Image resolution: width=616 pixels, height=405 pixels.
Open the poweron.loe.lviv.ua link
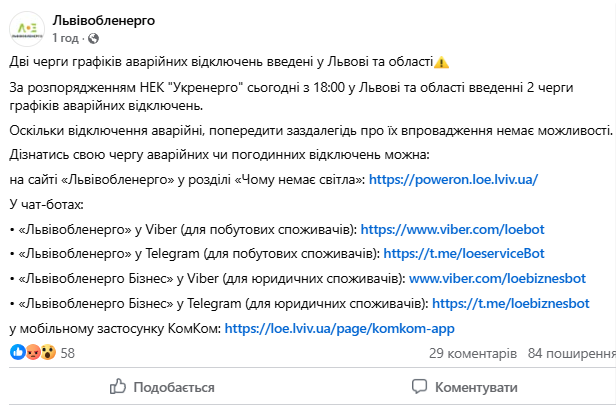point(453,179)
